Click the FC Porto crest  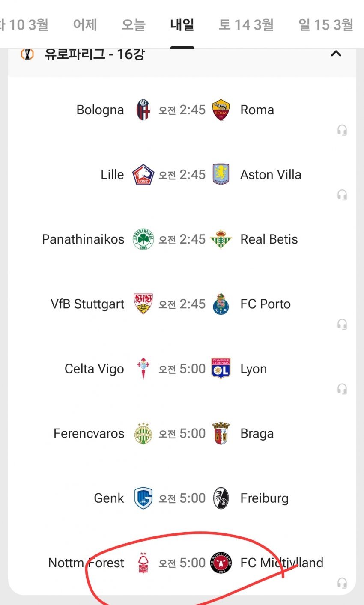pyautogui.click(x=221, y=304)
